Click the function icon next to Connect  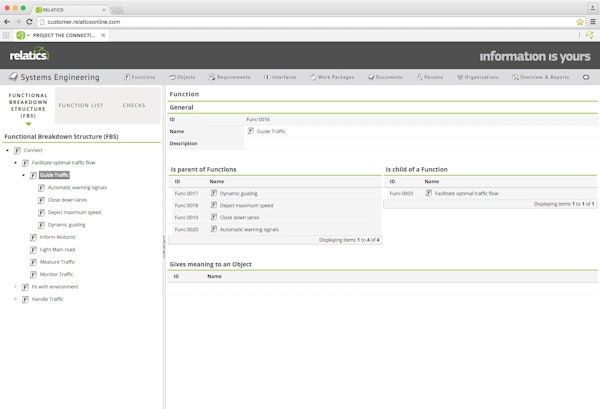click(x=17, y=150)
